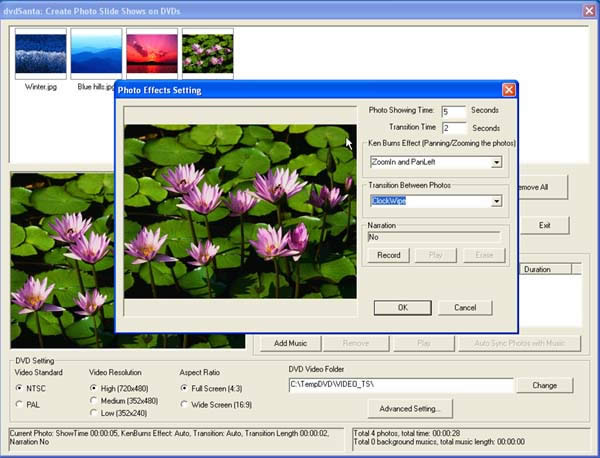Open the Ken Burns Effect dropdown
The height and width of the screenshot is (458, 600).
(x=496, y=162)
